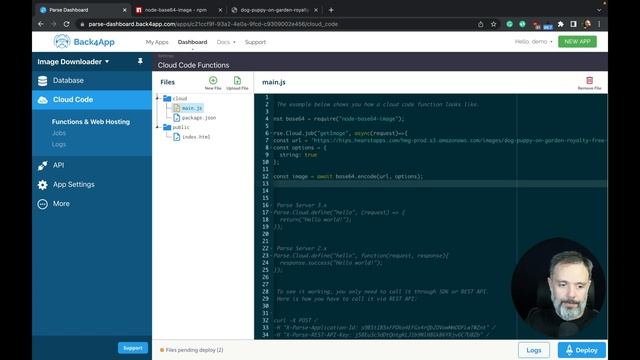Open Dashboard in top navigation
The image size is (640, 360).
click(192, 42)
